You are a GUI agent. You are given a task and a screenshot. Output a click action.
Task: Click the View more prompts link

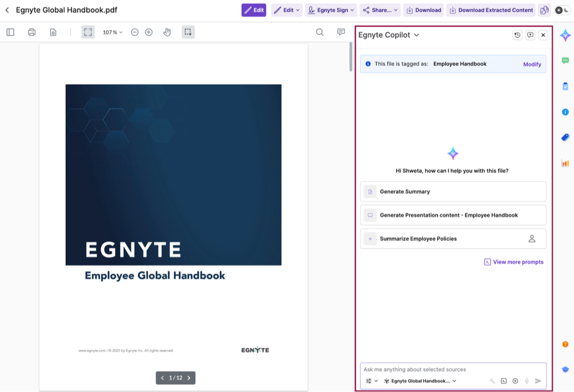514,262
